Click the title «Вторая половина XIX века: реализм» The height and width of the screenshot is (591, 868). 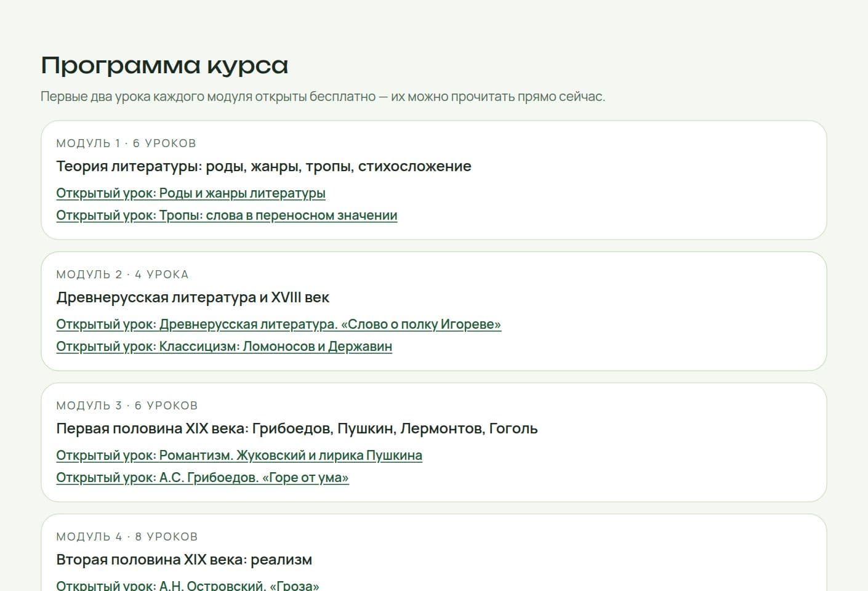[184, 560]
